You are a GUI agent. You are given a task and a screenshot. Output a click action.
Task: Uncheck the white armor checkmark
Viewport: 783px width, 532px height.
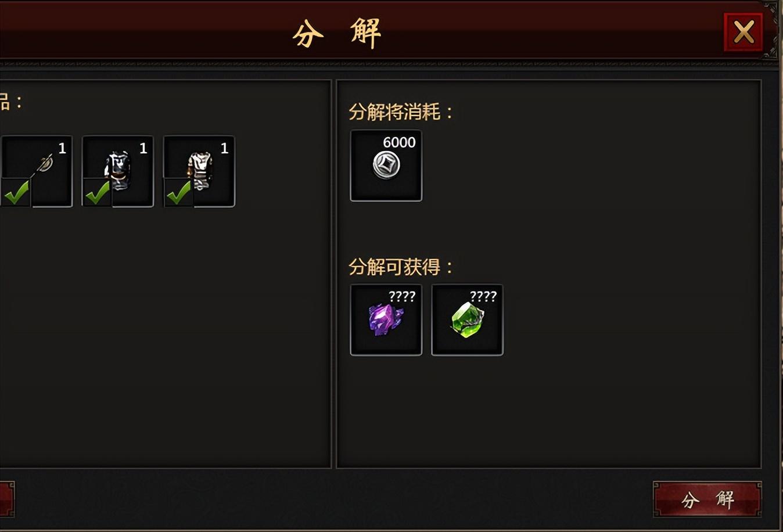pos(178,192)
